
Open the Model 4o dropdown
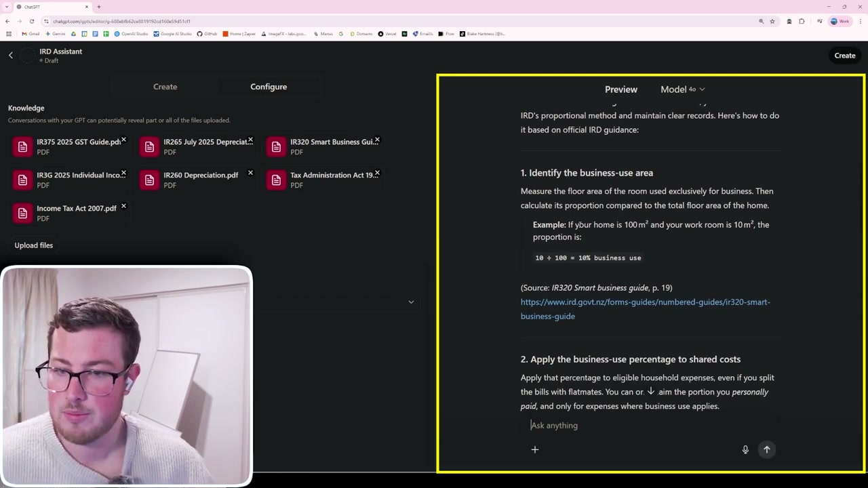[683, 89]
